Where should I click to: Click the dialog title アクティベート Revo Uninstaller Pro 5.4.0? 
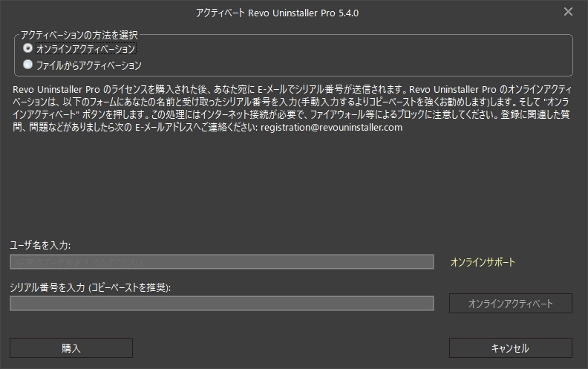278,13
